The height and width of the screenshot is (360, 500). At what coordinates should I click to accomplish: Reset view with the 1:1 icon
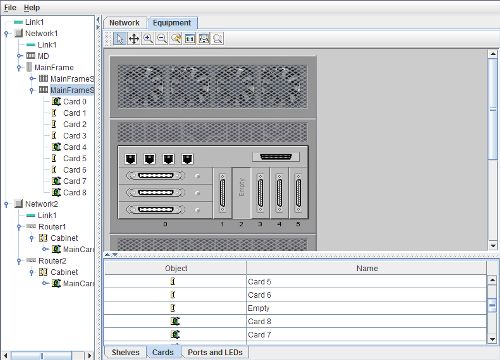[190, 39]
